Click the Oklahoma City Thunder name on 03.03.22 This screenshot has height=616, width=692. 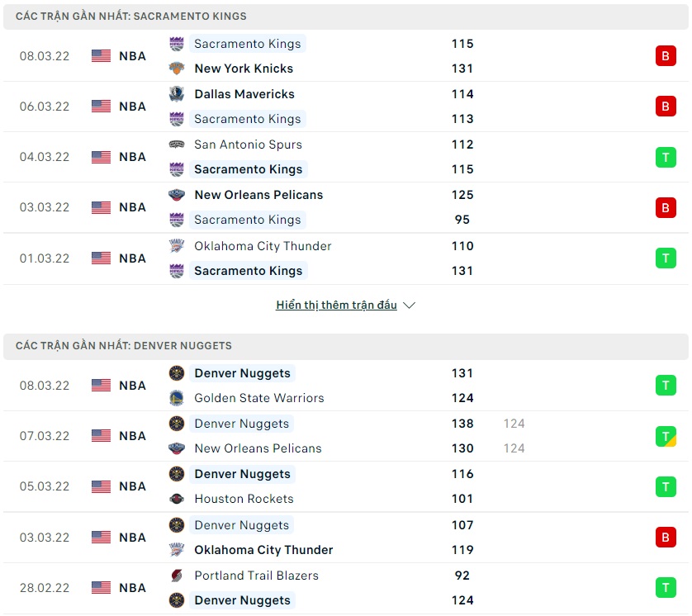[x=263, y=550]
